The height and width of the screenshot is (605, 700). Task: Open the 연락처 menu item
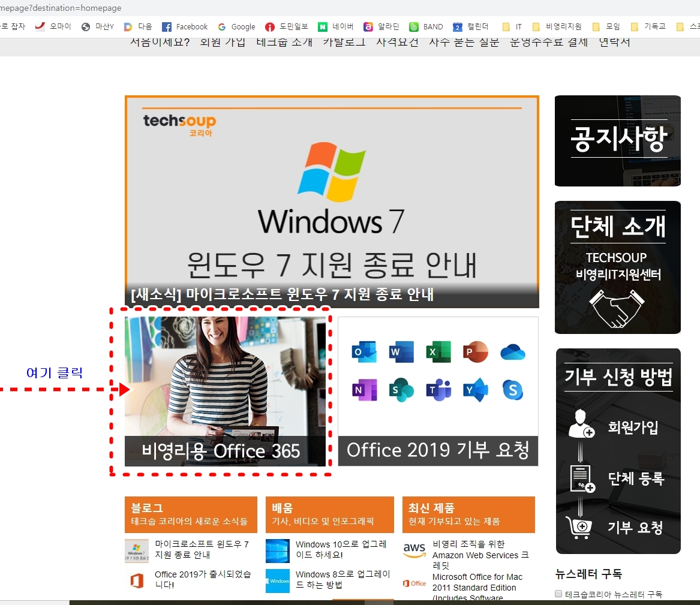click(614, 43)
